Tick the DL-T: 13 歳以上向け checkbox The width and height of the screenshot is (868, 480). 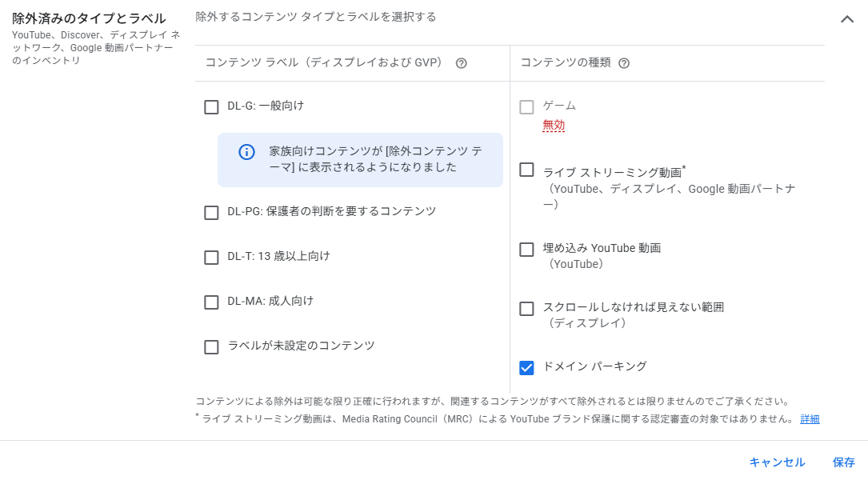point(211,258)
